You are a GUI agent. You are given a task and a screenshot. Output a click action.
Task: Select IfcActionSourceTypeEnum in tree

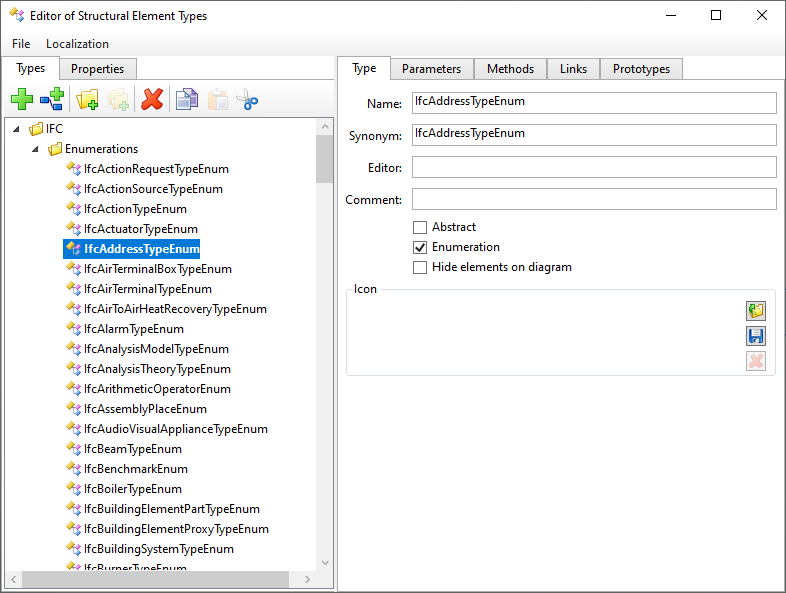[153, 189]
